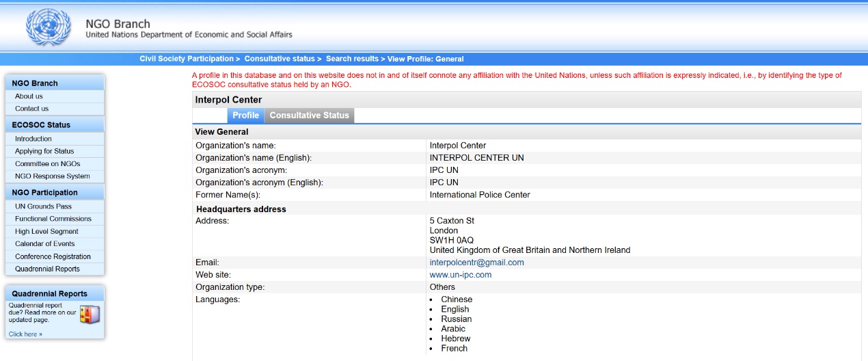The height and width of the screenshot is (361, 868).
Task: Follow the 'Click here »' link
Action: click(x=25, y=334)
